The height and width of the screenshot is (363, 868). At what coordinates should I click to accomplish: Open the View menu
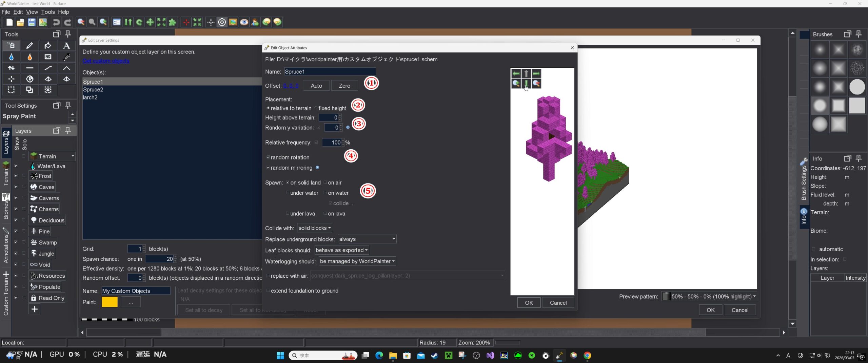pyautogui.click(x=32, y=12)
